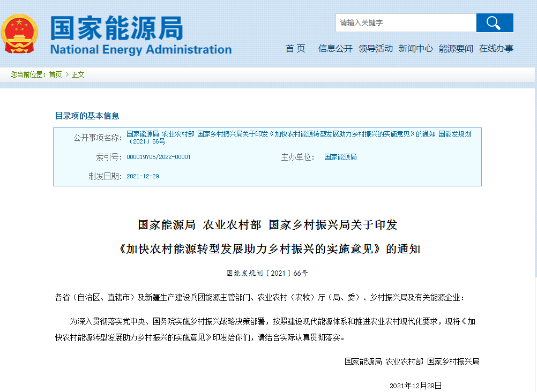Image resolution: width=537 pixels, height=392 pixels.
Task: Open the 在线办事 navigation item
Action: (x=496, y=49)
